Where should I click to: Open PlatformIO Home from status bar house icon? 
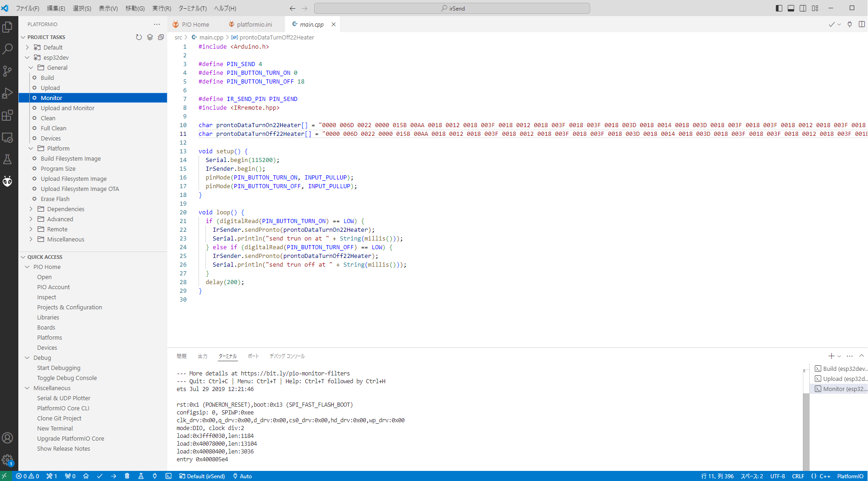click(x=86, y=476)
